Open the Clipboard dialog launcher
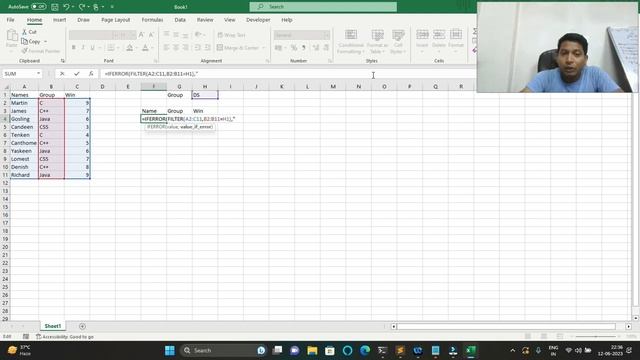 (x=63, y=61)
